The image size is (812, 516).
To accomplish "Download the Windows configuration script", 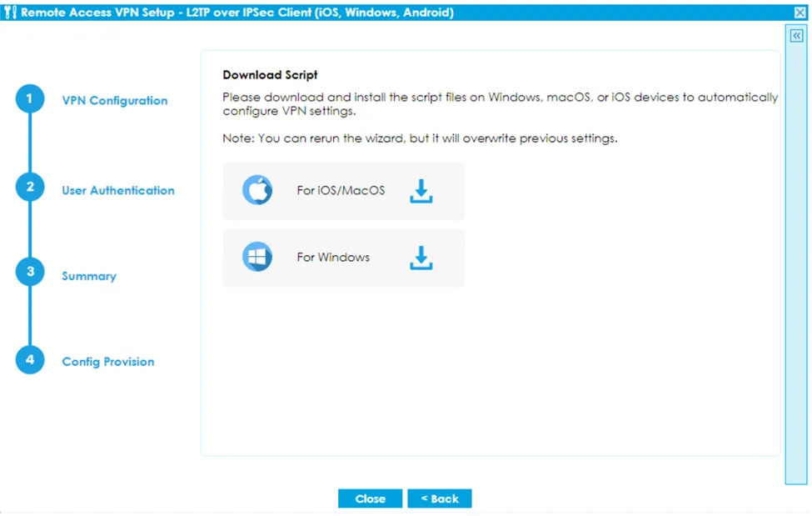I will (x=421, y=257).
